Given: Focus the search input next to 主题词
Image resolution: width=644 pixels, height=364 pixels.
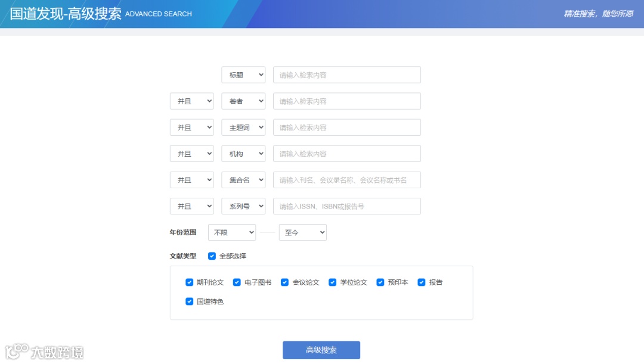Looking at the screenshot, I should [x=347, y=127].
